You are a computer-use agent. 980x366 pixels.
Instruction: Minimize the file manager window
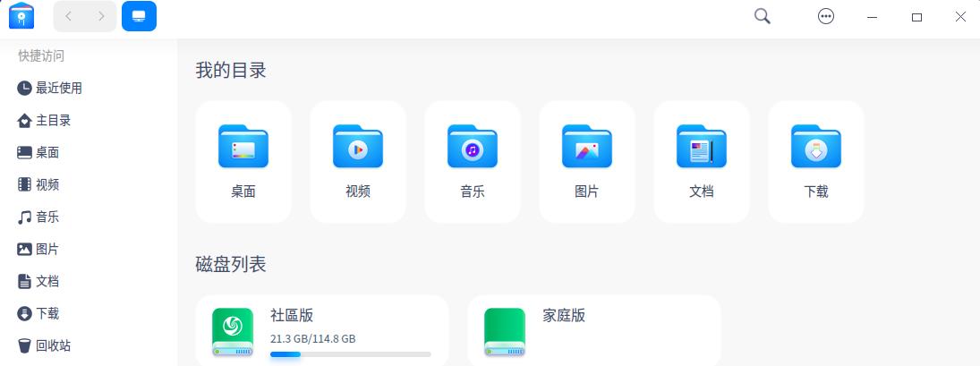pos(873,18)
